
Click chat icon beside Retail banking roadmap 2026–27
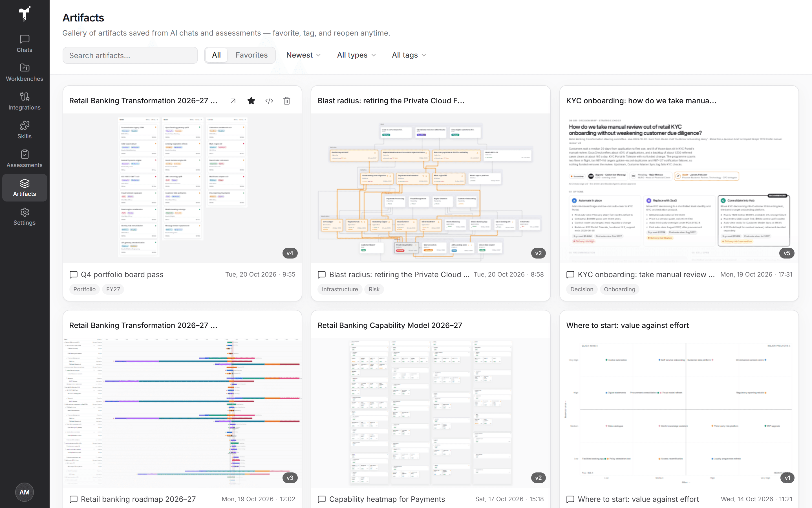[74, 499]
